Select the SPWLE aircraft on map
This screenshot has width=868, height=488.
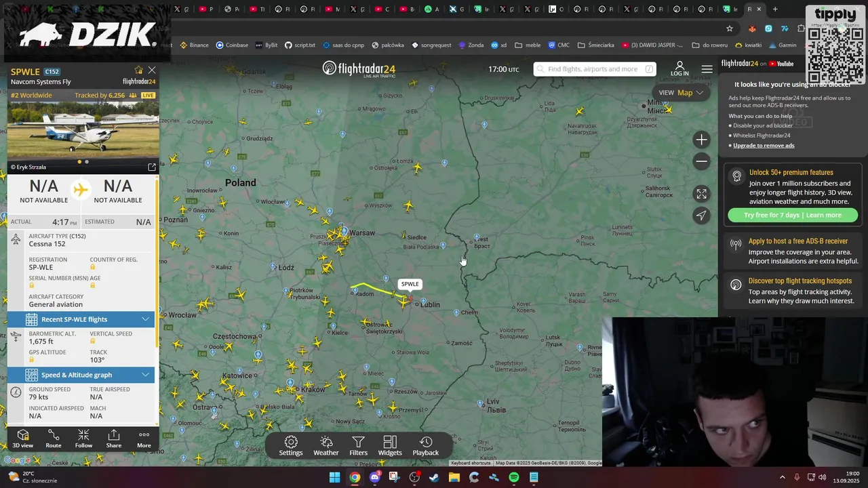click(x=405, y=300)
